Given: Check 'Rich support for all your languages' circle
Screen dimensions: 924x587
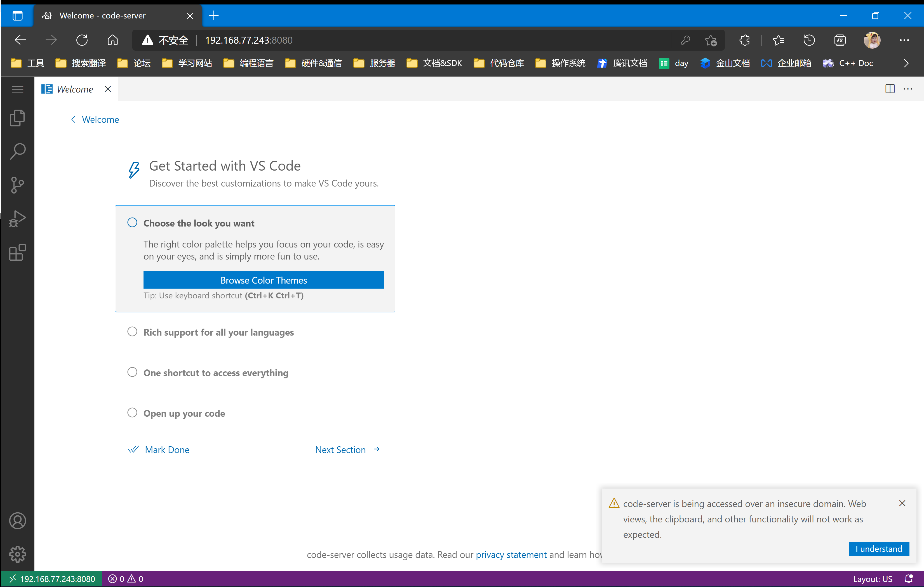Looking at the screenshot, I should pyautogui.click(x=132, y=331).
